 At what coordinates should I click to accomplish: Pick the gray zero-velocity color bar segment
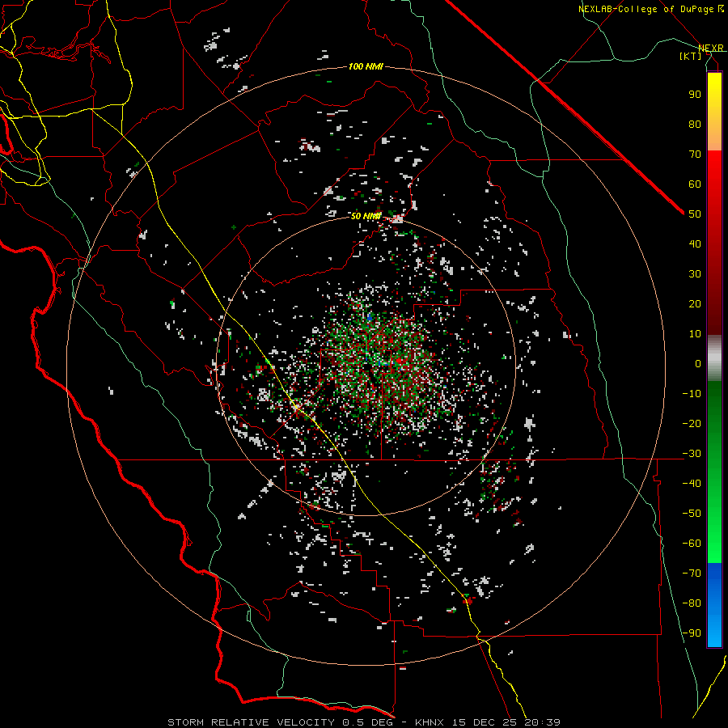click(714, 358)
